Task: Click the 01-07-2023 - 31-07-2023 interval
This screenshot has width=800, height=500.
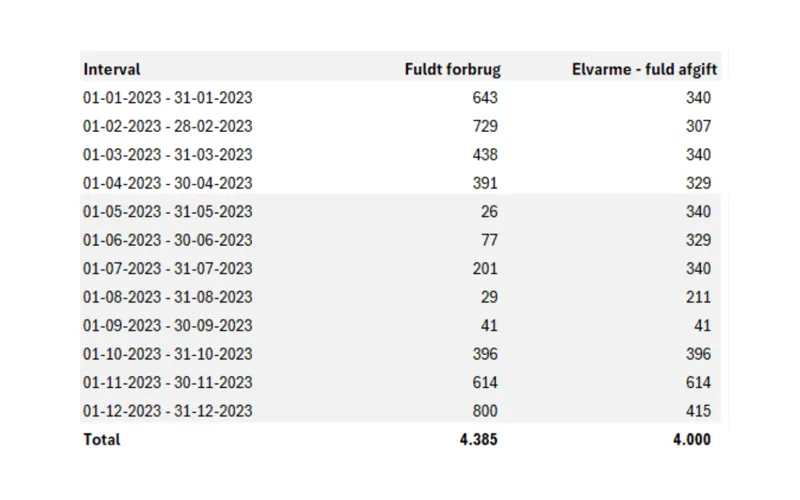Action: (x=168, y=269)
